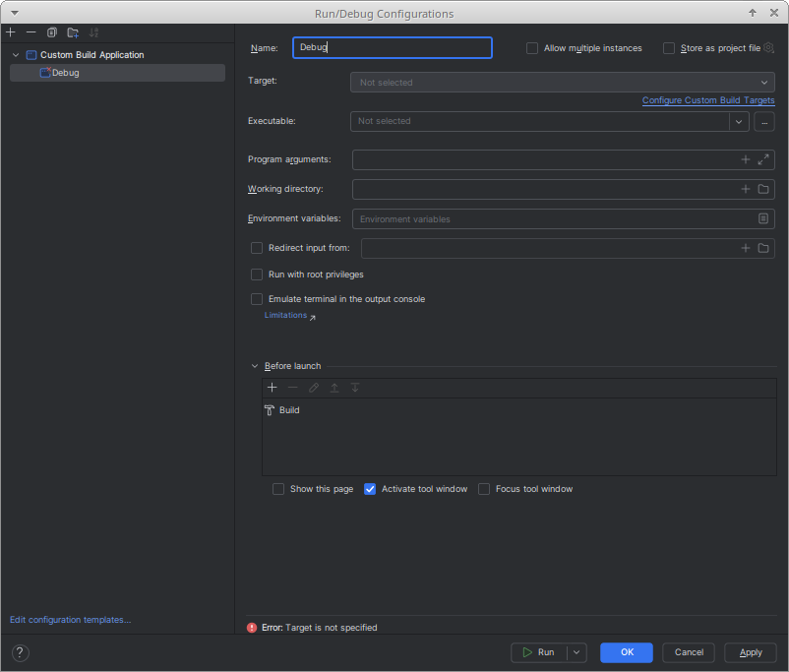Enable Redirect input from checkbox
This screenshot has height=672, width=789.
tap(257, 248)
